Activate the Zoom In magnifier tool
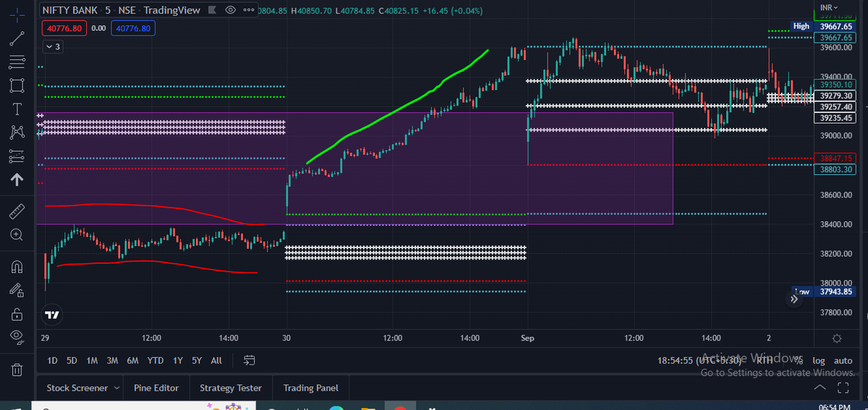Viewport: 868px width, 410px height. [x=17, y=234]
